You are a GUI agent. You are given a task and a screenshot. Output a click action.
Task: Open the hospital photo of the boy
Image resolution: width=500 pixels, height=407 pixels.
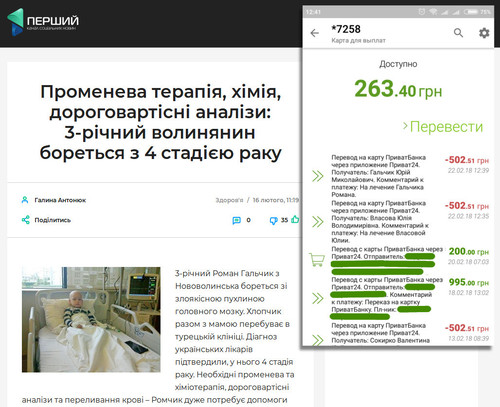91,319
